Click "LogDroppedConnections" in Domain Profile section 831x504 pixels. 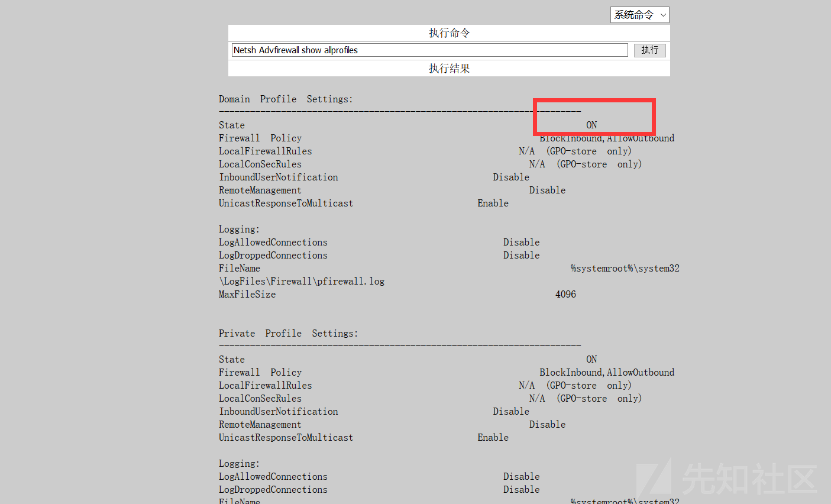(273, 256)
